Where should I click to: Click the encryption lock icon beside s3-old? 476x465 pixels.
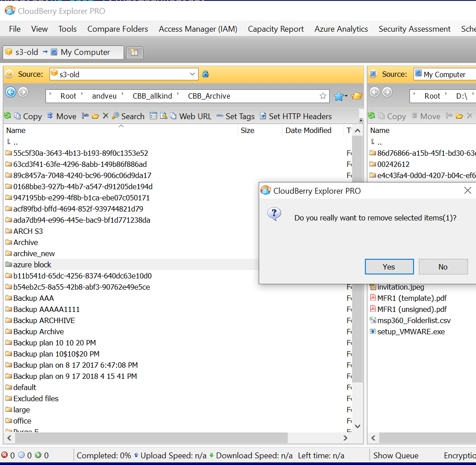point(206,74)
